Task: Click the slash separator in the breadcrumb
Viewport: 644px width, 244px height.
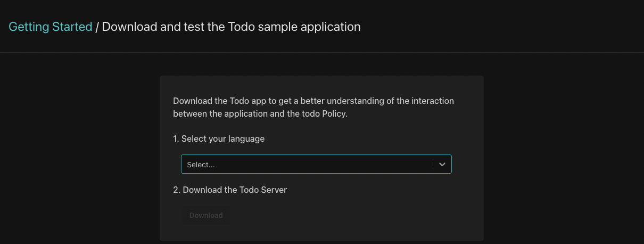Action: pyautogui.click(x=97, y=27)
